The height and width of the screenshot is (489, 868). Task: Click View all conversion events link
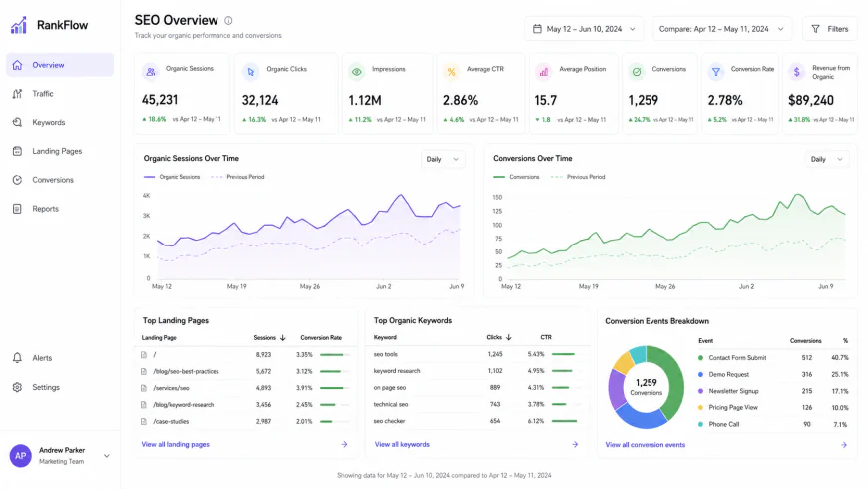click(x=645, y=445)
